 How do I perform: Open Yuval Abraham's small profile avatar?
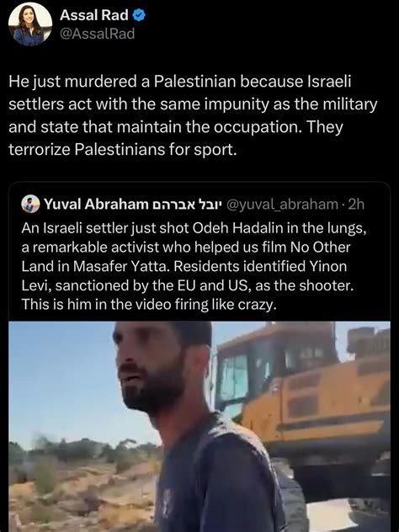pos(30,204)
